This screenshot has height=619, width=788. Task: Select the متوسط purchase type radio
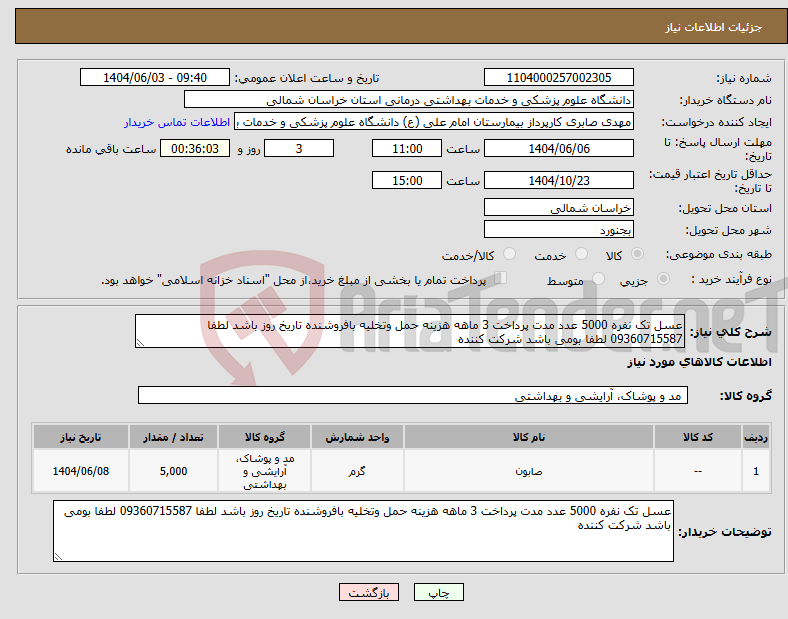coord(598,279)
